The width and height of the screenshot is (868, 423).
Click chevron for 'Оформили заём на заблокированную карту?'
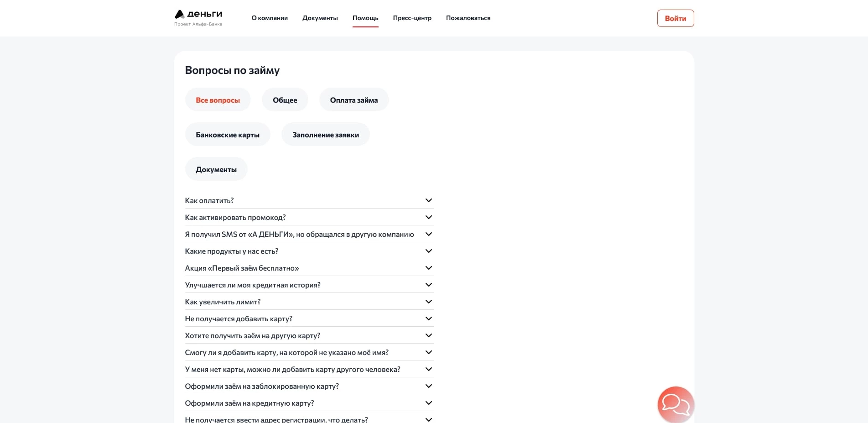pos(428,386)
